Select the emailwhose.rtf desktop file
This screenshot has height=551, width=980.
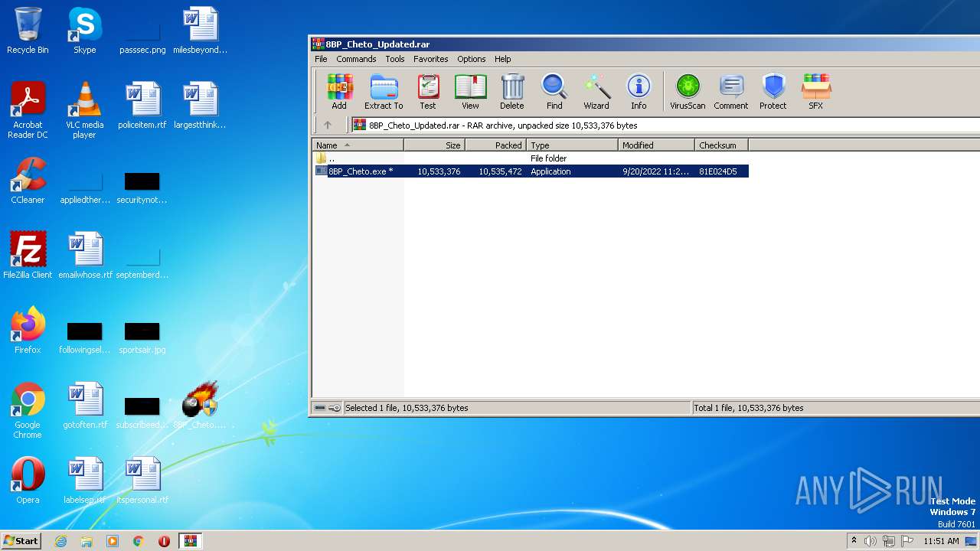(x=85, y=256)
